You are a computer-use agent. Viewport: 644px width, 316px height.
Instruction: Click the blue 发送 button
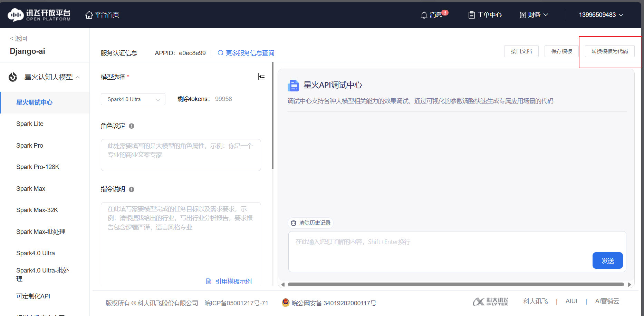608,260
